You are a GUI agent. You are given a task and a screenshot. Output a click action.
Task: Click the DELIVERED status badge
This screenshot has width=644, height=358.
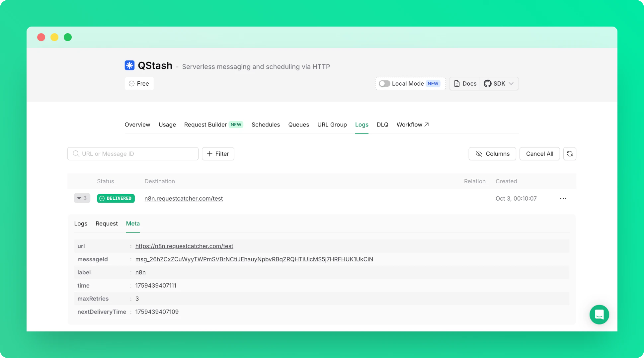tap(116, 198)
